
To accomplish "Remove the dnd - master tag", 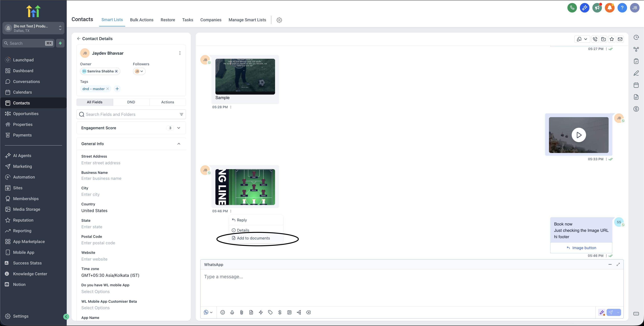I will pos(108,89).
